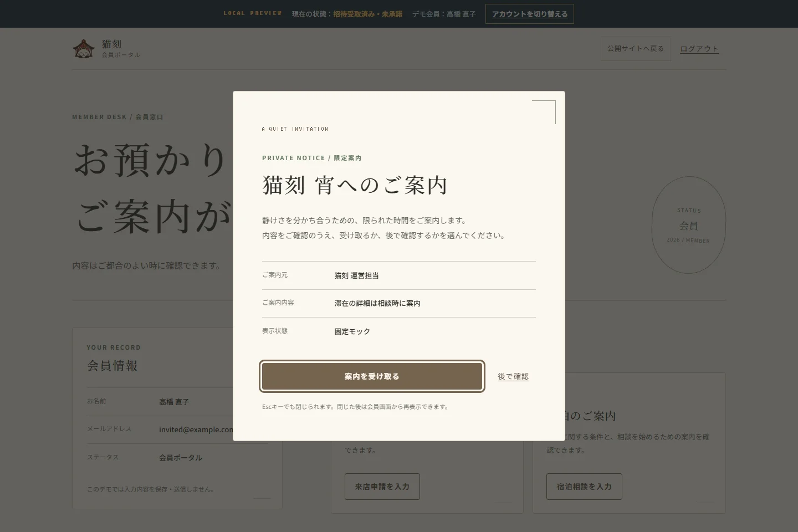The image size is (798, 532).
Task: Click PRIVATE NOTICE / 限定案内 label
Action: click(311, 158)
